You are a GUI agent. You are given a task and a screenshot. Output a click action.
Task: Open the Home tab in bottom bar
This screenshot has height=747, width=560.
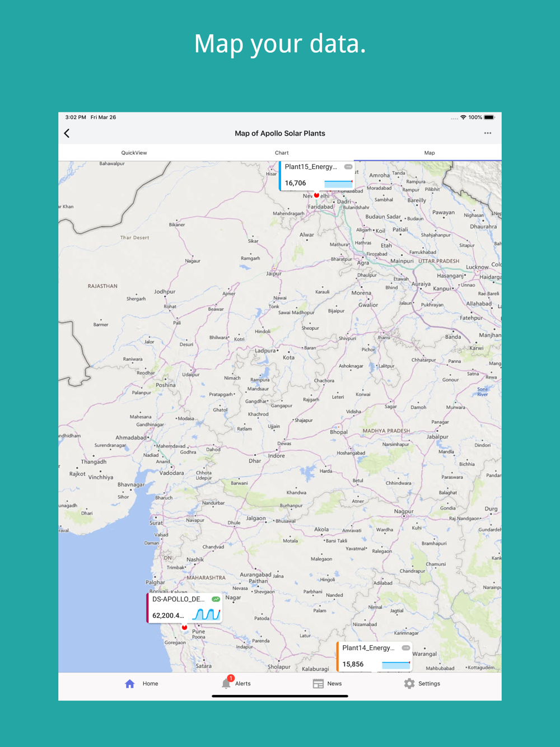(x=141, y=684)
